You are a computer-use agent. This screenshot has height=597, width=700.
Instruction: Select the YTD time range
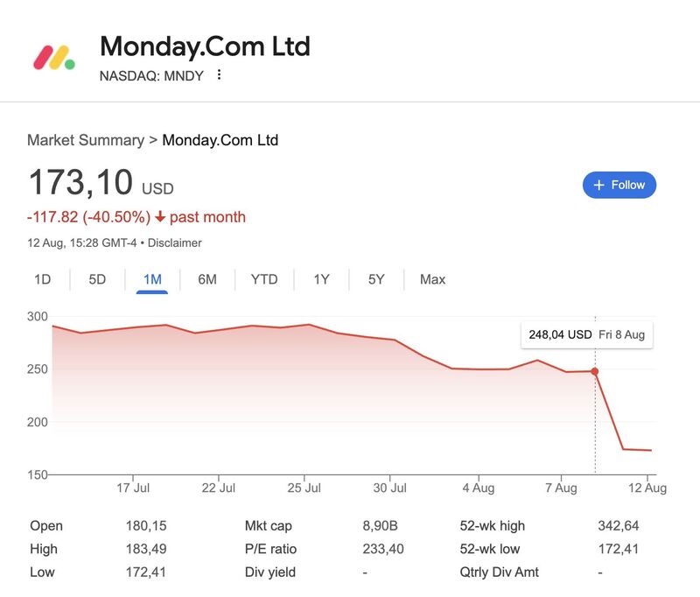(264, 279)
